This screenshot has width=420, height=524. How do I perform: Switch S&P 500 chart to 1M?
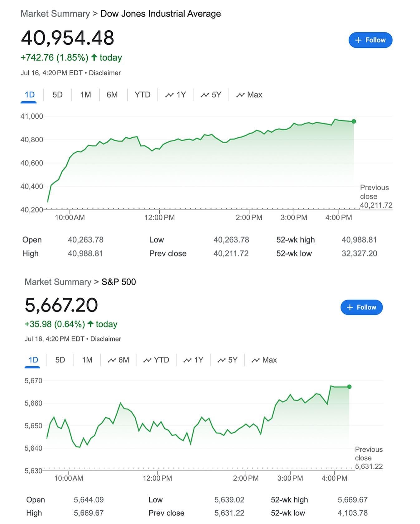[87, 360]
